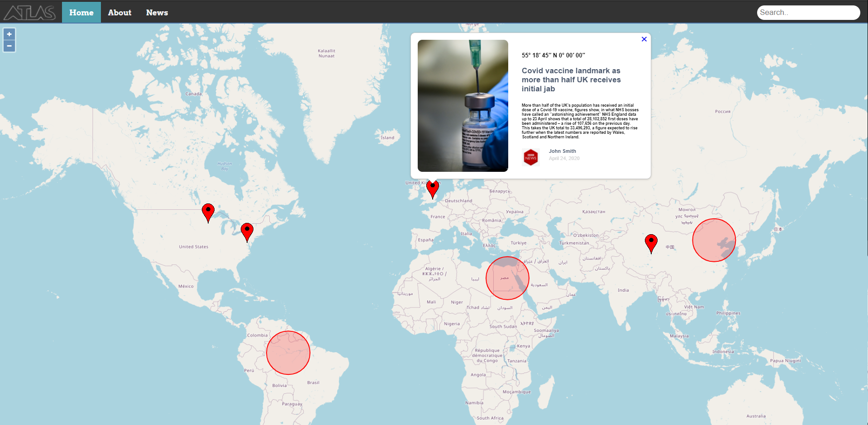Click the Kalaallit Nunaat map label

pyautogui.click(x=327, y=53)
